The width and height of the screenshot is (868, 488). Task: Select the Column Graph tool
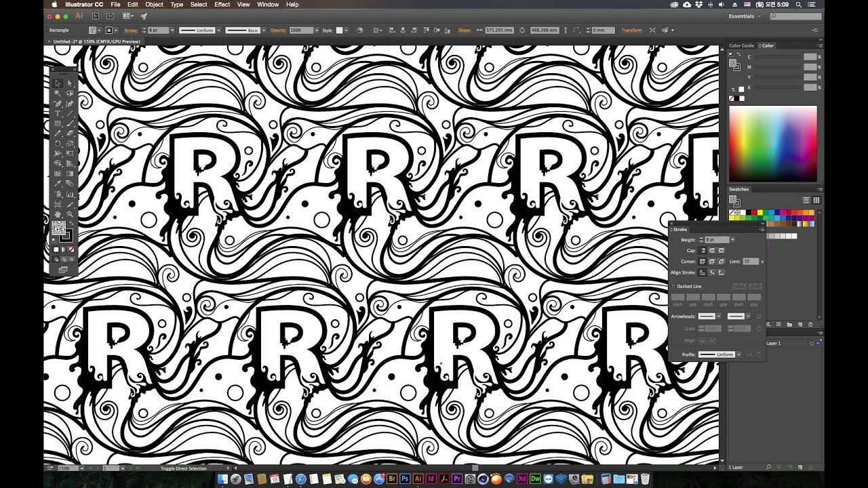(x=70, y=194)
